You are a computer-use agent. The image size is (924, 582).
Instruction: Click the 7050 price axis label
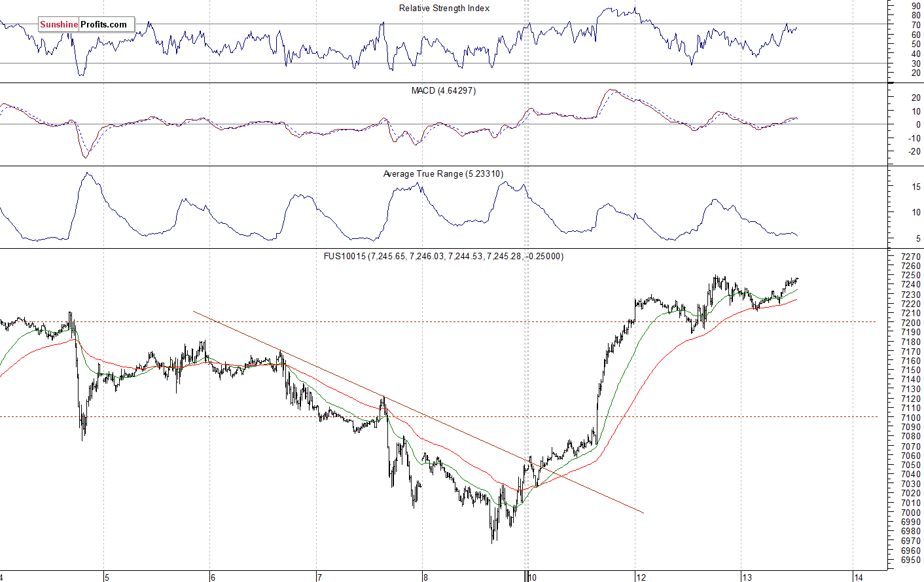(x=910, y=465)
